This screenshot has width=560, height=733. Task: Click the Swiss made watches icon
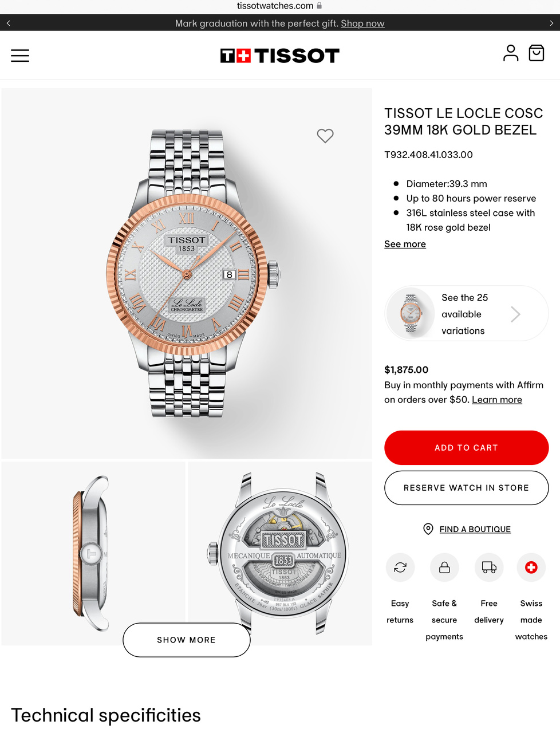tap(531, 568)
